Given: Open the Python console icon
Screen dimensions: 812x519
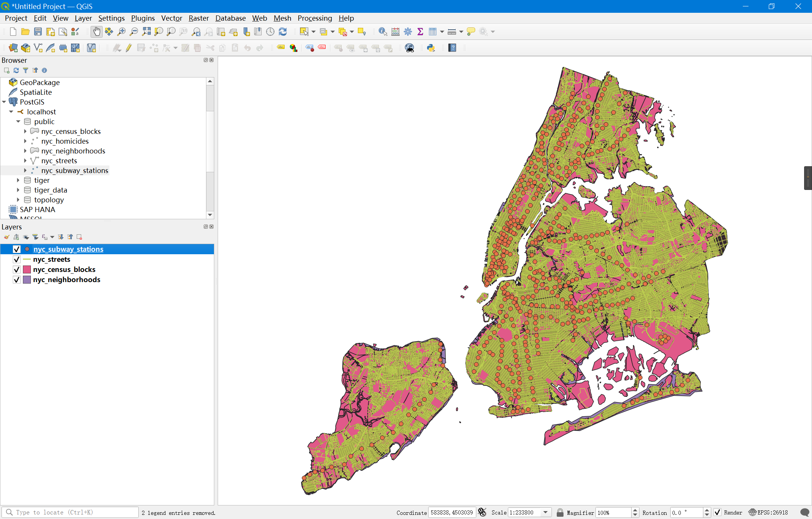Looking at the screenshot, I should point(431,48).
